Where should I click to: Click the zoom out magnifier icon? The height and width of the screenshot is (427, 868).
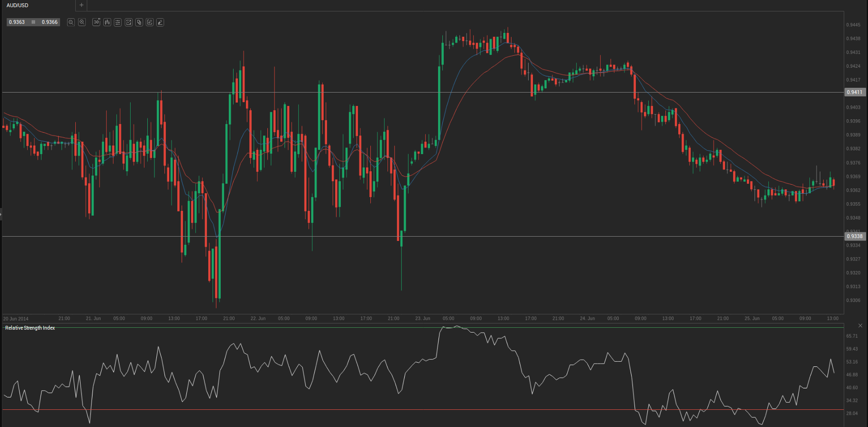(71, 22)
